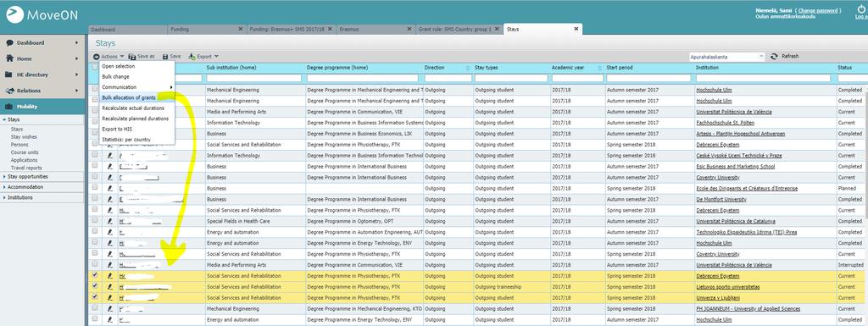Select Open selection from Actions menu
The image size is (868, 326).
pos(136,66)
